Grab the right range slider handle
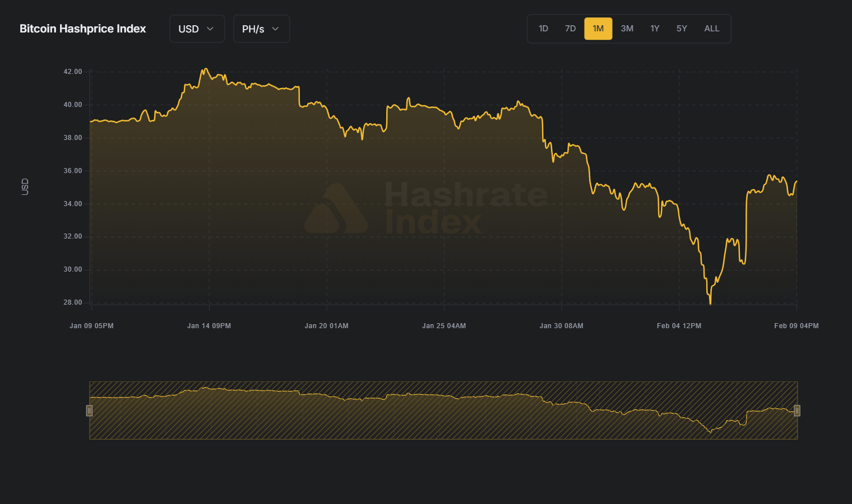The image size is (852, 504). point(797,410)
